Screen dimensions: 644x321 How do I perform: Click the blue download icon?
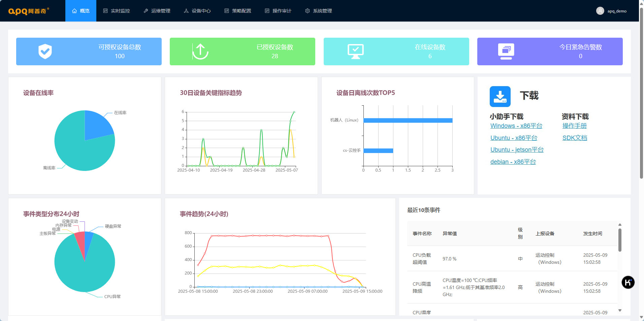(x=500, y=97)
